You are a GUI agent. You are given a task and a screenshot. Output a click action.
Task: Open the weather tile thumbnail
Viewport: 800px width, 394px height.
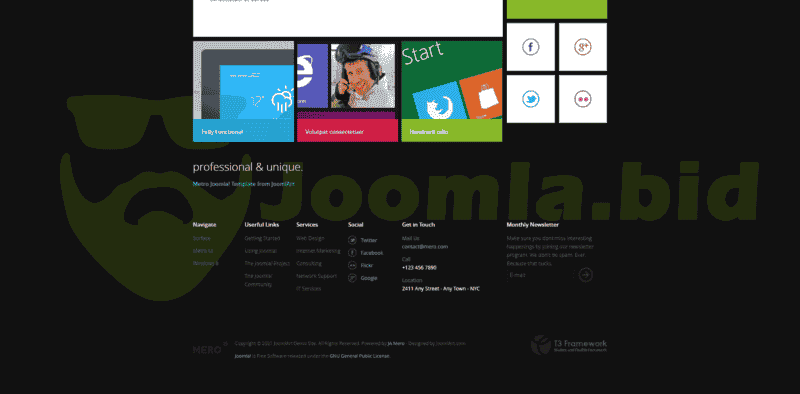(x=243, y=91)
